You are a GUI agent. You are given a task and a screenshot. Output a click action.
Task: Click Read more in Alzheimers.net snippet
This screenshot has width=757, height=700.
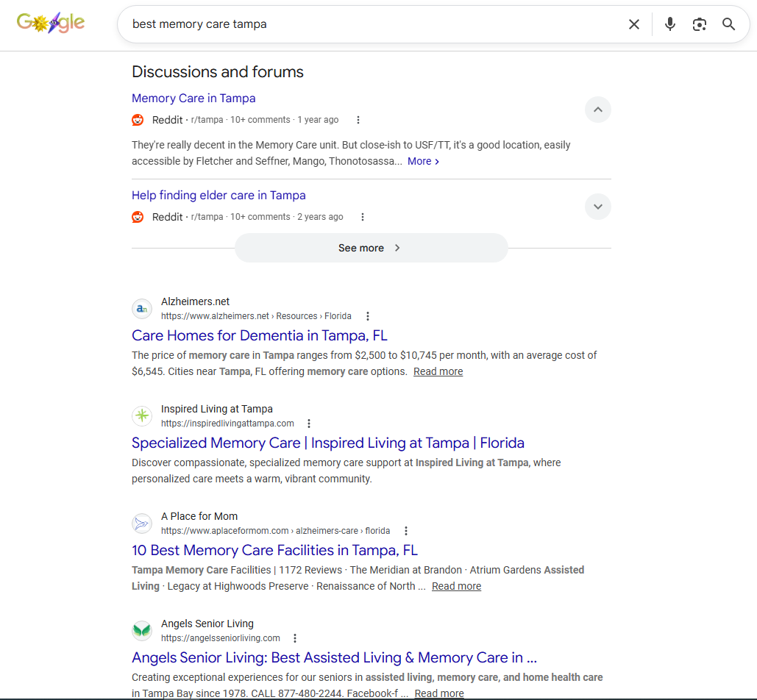(x=438, y=371)
